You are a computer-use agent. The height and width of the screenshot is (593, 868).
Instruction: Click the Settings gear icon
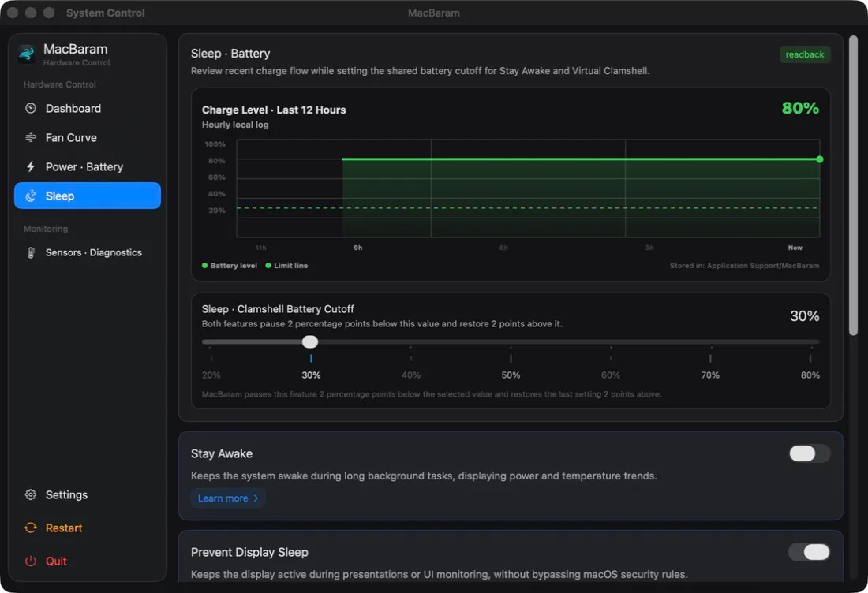pos(31,494)
